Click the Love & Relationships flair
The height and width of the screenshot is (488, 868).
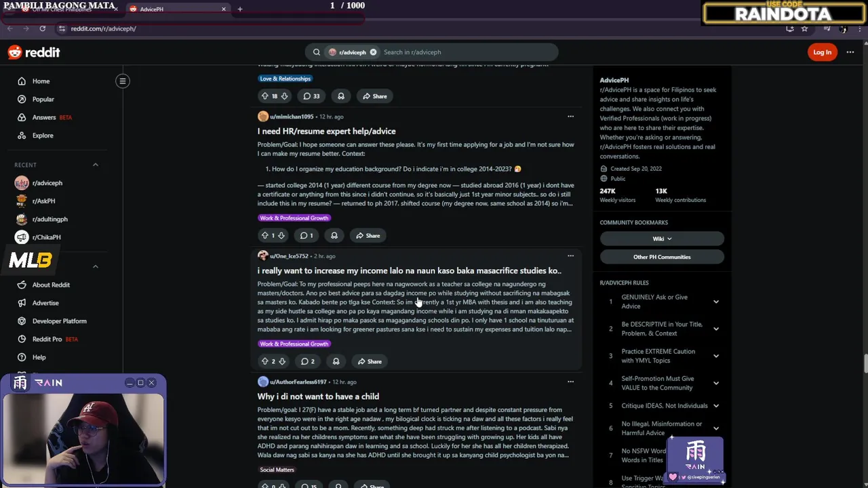pyautogui.click(x=285, y=79)
